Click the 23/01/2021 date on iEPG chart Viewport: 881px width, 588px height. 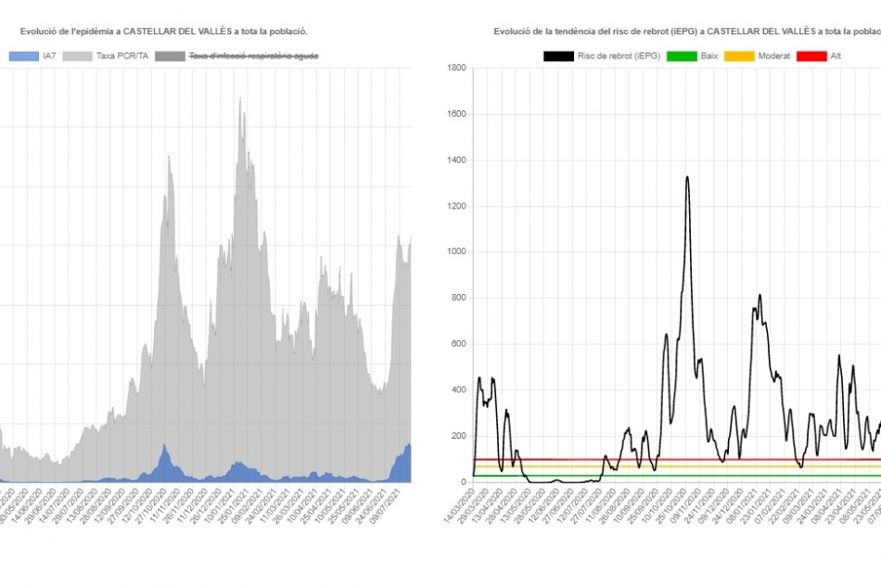[x=755, y=505]
